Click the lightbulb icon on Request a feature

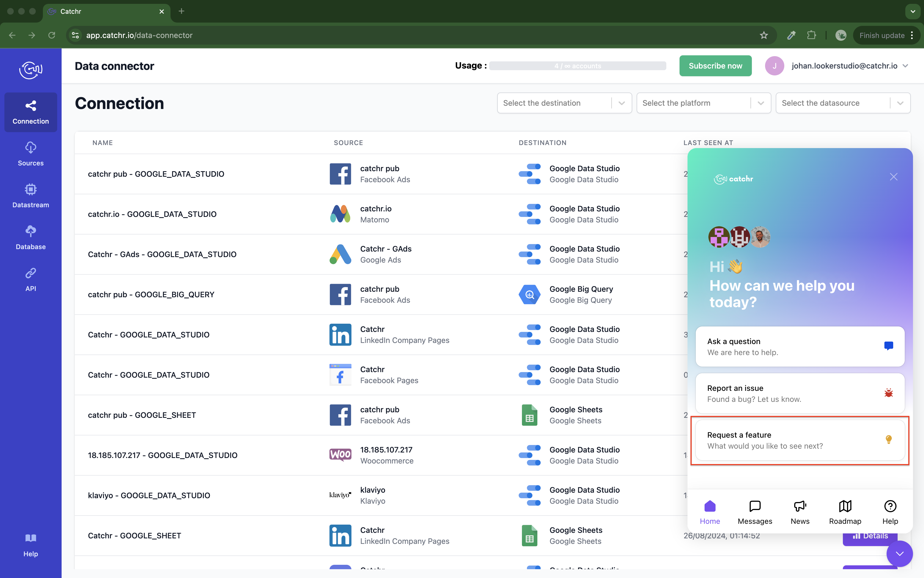889,440
